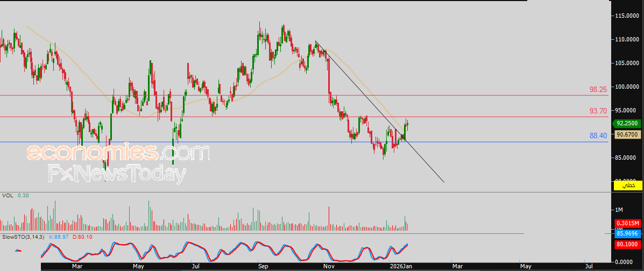Image resolution: width=644 pixels, height=271 pixels.
Task: Click the 2026Jan label on time axis
Action: (x=400, y=267)
